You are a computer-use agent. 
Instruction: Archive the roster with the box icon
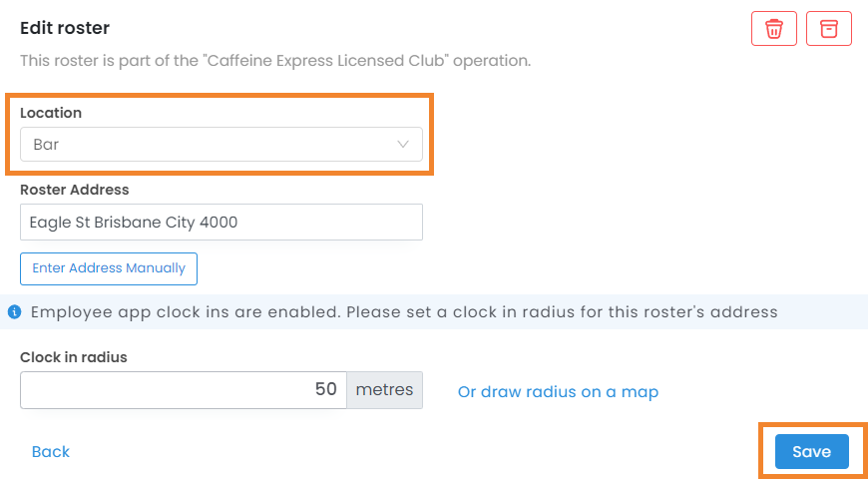point(829,28)
